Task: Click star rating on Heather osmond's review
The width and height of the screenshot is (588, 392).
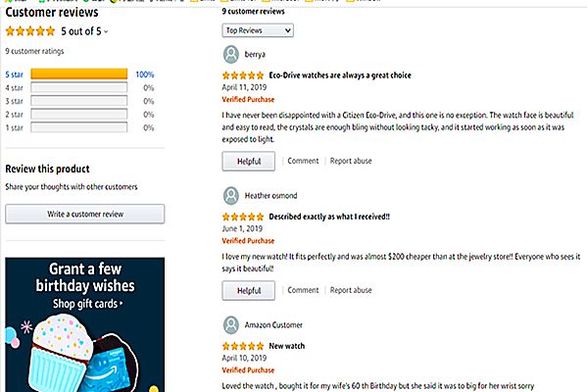Action: click(x=243, y=217)
